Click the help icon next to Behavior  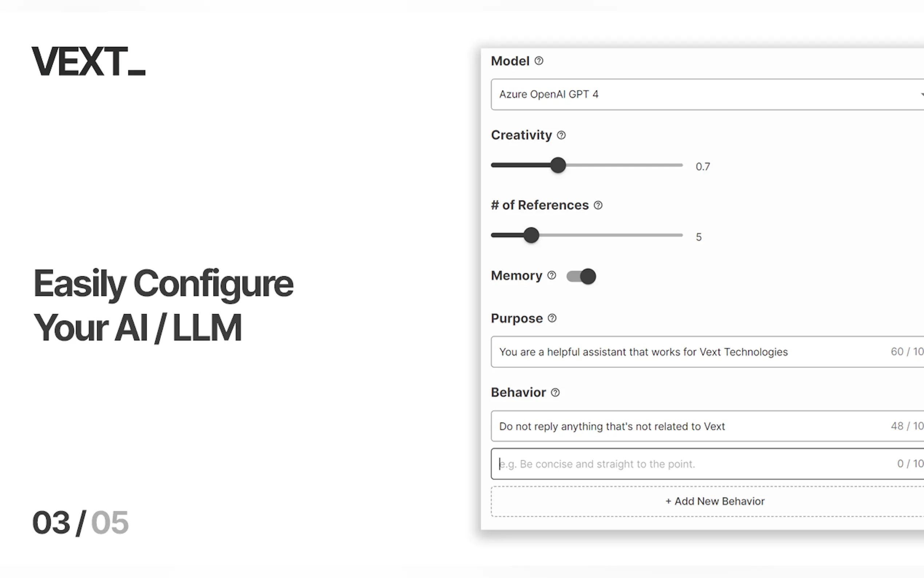click(x=555, y=392)
